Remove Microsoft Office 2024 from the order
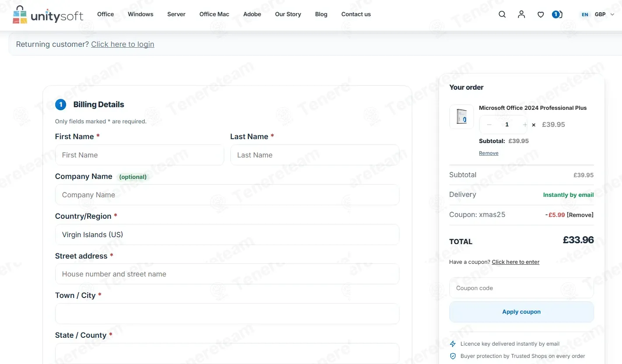Viewport: 622px width, 364px height. pos(488,153)
